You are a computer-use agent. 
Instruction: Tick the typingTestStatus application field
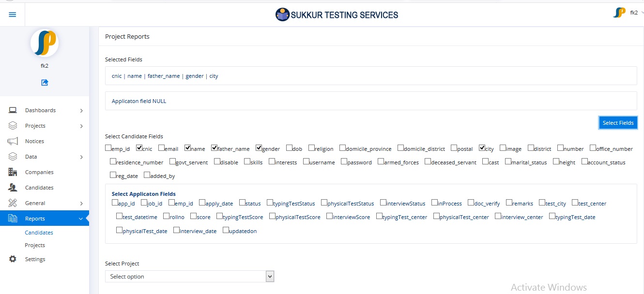[270, 203]
